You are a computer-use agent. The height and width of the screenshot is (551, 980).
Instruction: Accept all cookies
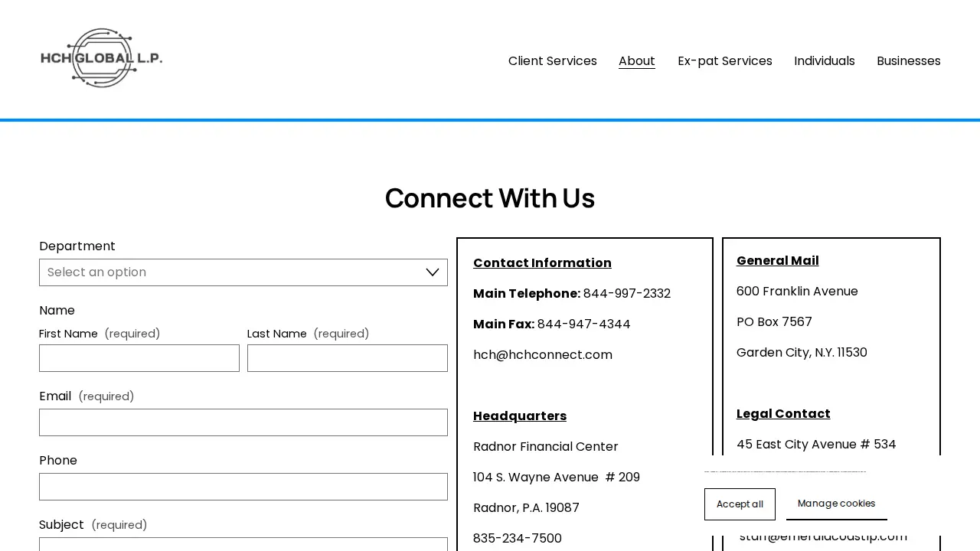(x=740, y=504)
